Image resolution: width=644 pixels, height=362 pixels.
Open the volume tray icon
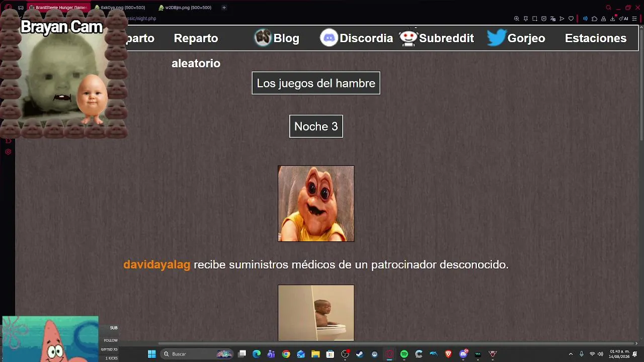(600, 354)
